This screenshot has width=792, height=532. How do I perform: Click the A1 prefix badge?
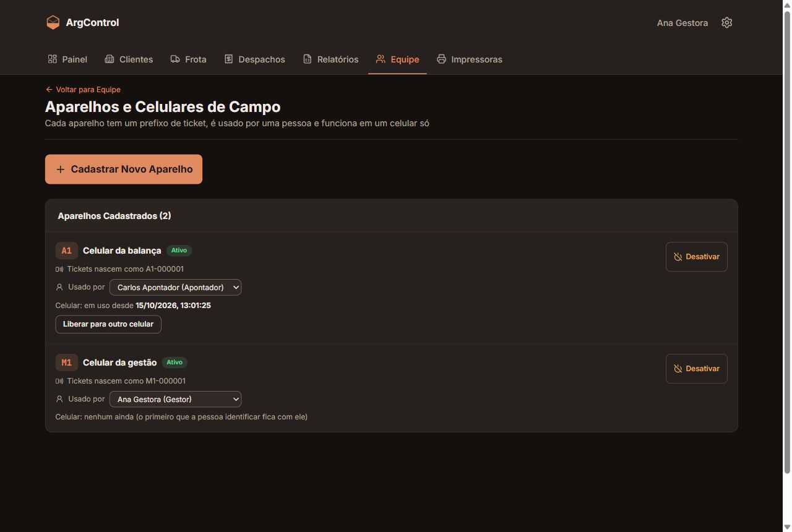click(x=66, y=251)
